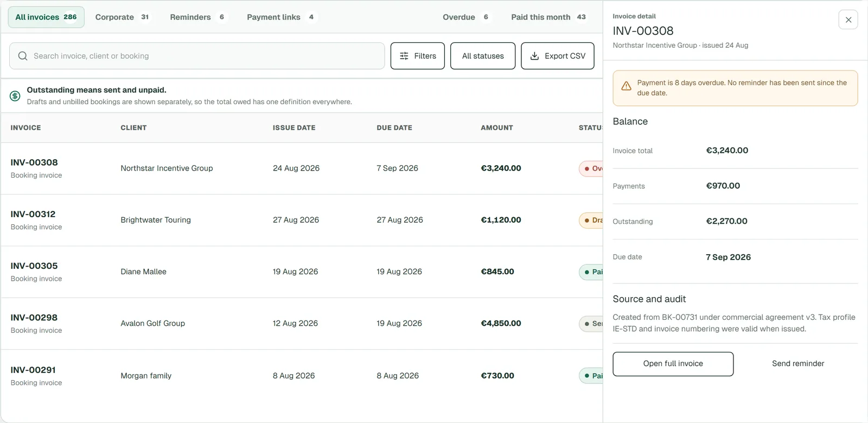Open the Corporate tab
The width and height of the screenshot is (868, 423).
pos(122,17)
